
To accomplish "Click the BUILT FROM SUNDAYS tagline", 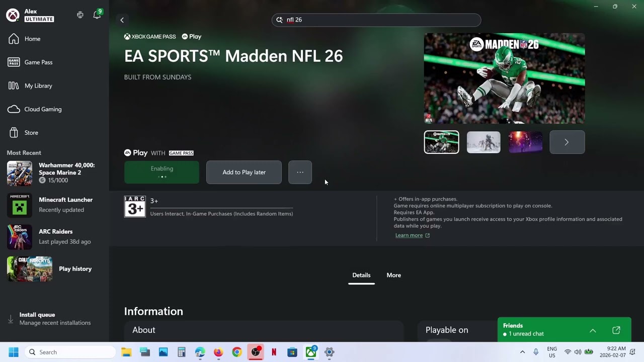I will [x=157, y=77].
